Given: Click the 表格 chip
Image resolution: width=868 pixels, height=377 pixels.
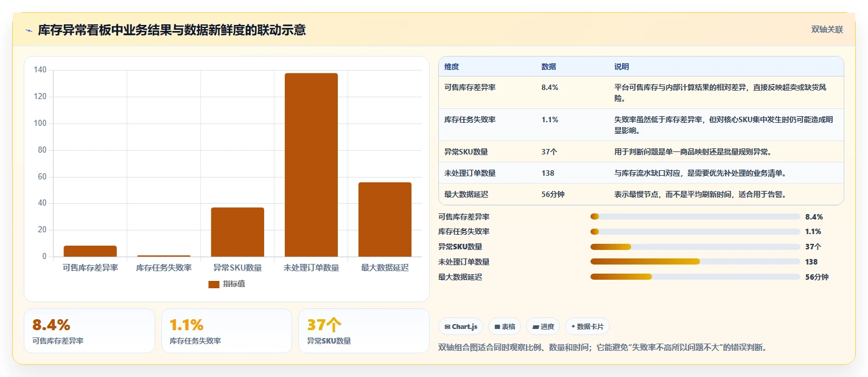Looking at the screenshot, I should tap(505, 327).
